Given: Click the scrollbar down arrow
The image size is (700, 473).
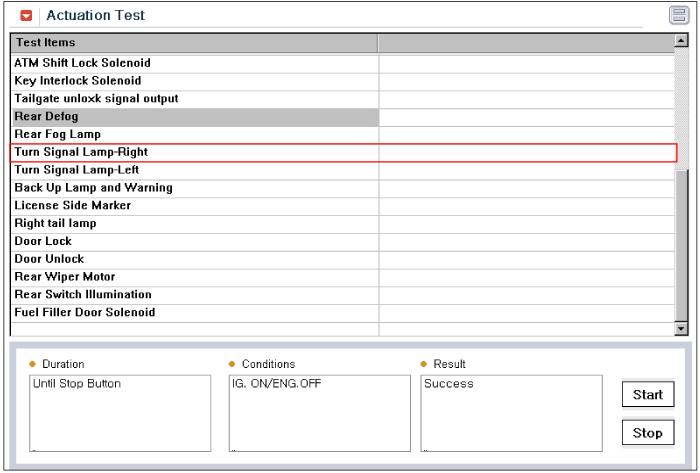Looking at the screenshot, I should coord(681,329).
